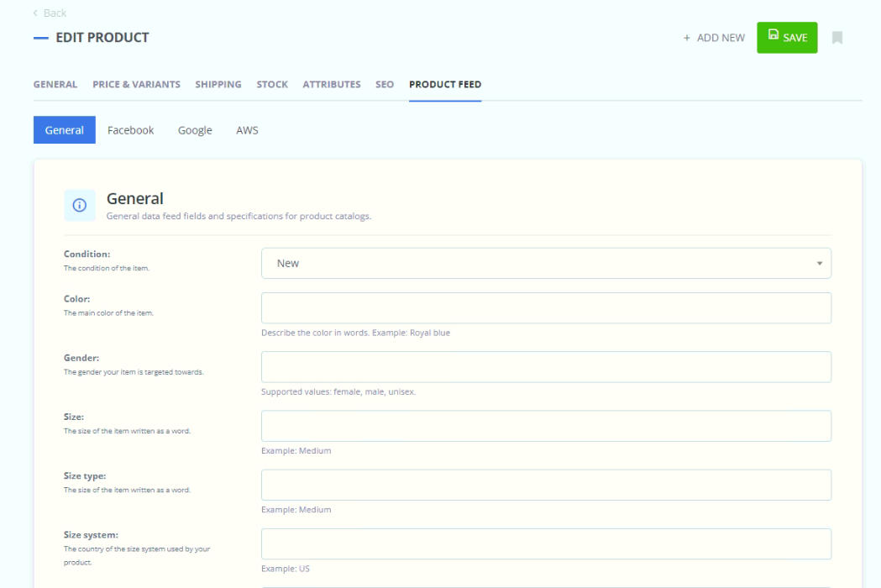Click the bookmark icon beside Save
Screen dimensions: 881x588
[x=837, y=38]
